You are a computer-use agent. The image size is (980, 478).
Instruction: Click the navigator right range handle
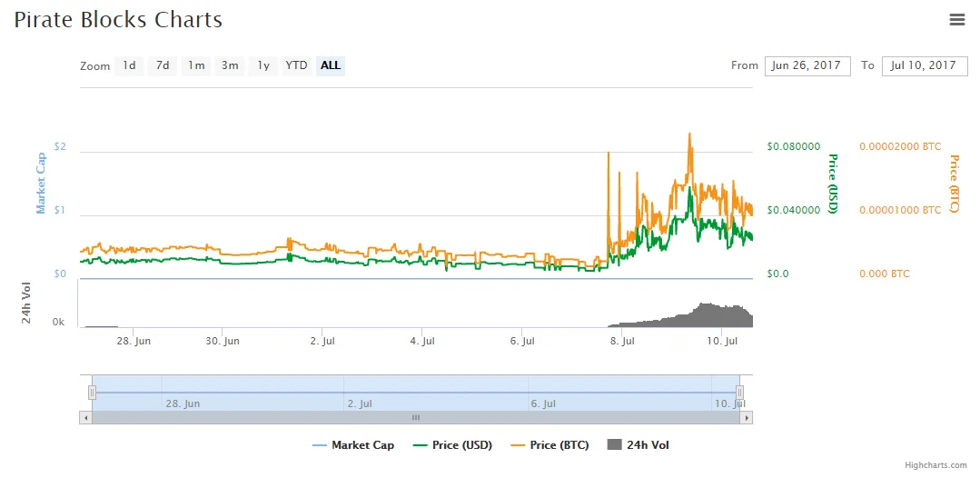coord(740,393)
